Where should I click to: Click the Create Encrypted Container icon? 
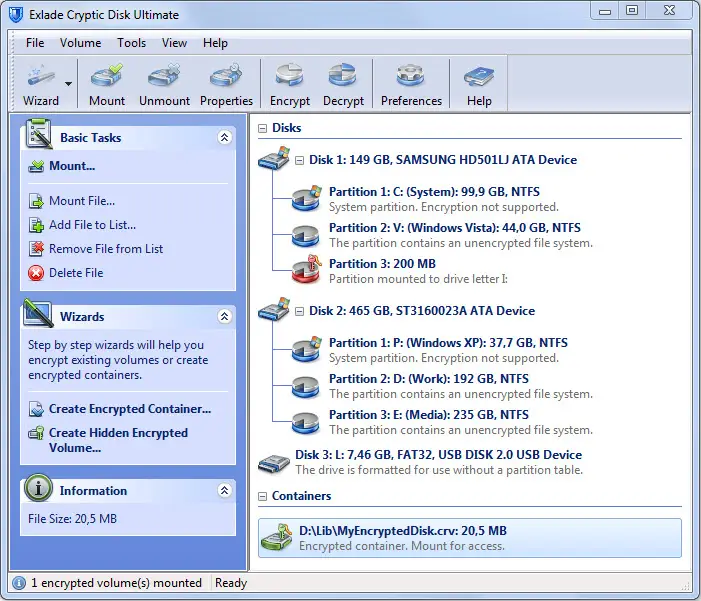point(36,409)
